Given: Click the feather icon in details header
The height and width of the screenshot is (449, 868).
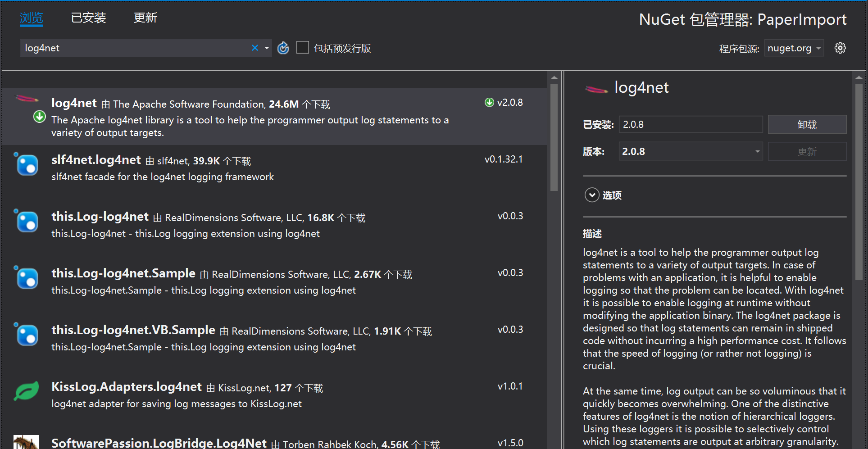Looking at the screenshot, I should point(596,89).
